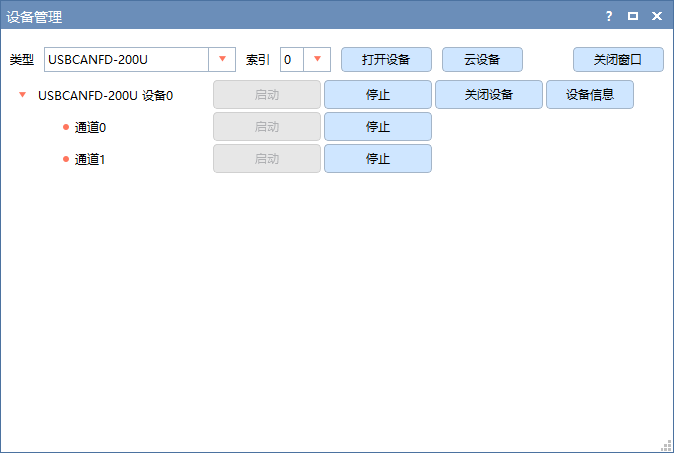Screen dimensions: 674x453
Task: Click the red status dot beside 通道1
Action: (66, 159)
